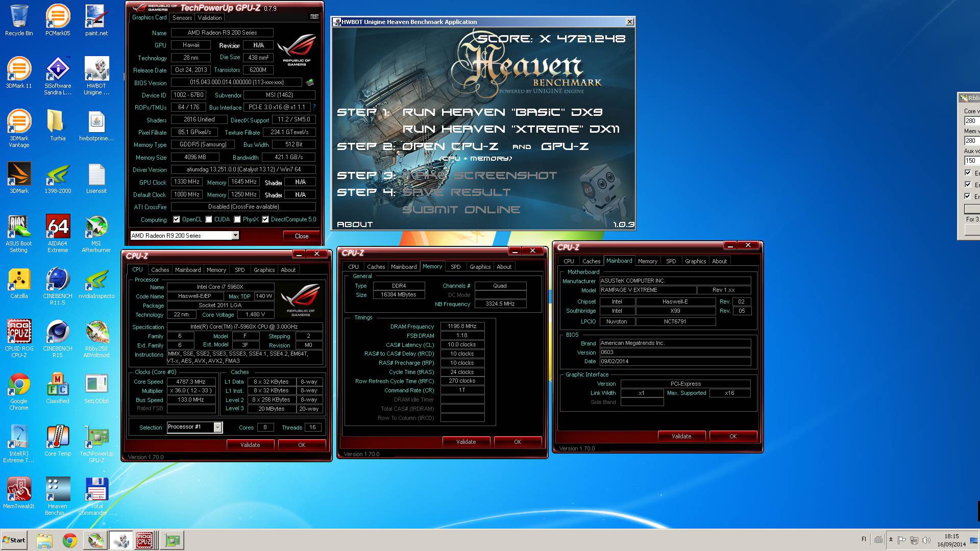Open HWBOT Unigine desktop shortcut
The height and width of the screenshot is (551, 980).
tap(96, 76)
